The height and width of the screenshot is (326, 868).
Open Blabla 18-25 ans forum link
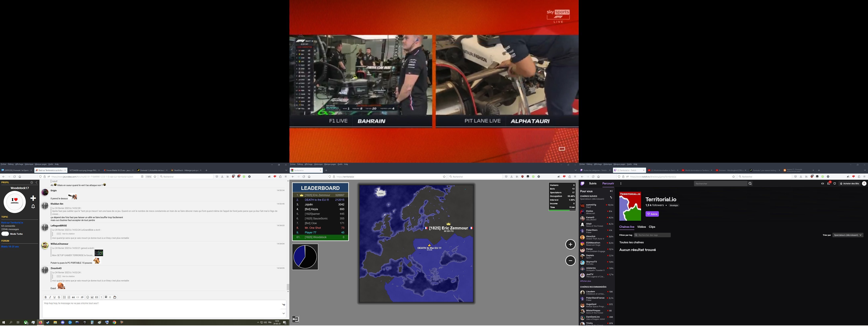[x=10, y=247]
